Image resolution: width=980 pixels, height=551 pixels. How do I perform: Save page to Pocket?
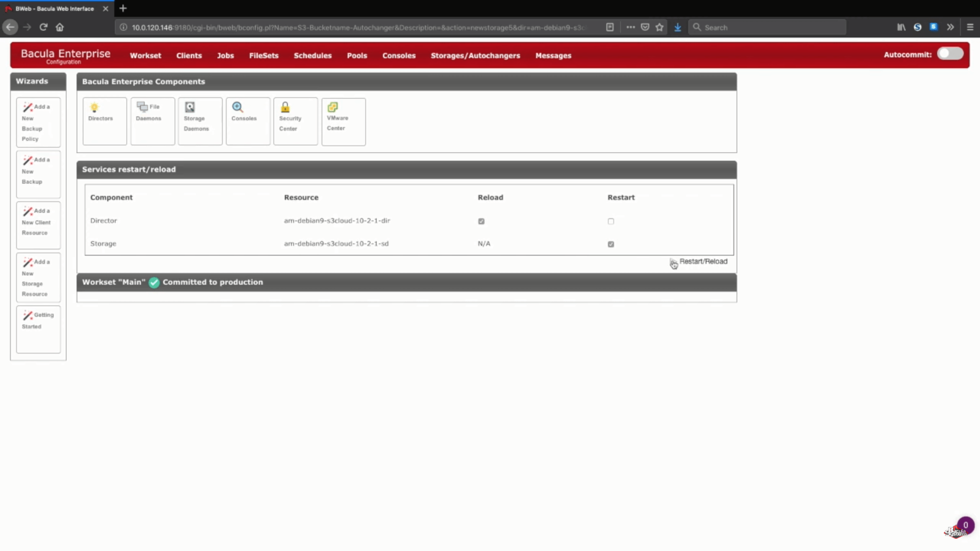(x=645, y=27)
